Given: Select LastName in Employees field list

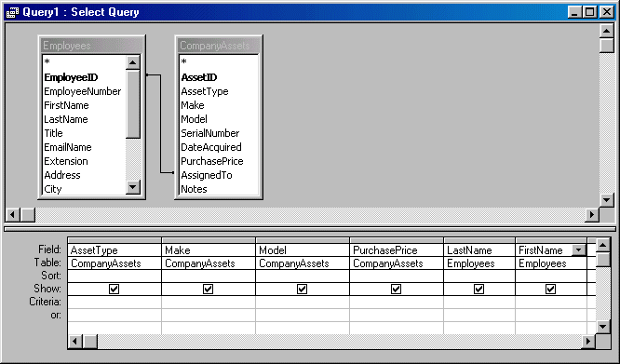Looking at the screenshot, I should [x=66, y=119].
